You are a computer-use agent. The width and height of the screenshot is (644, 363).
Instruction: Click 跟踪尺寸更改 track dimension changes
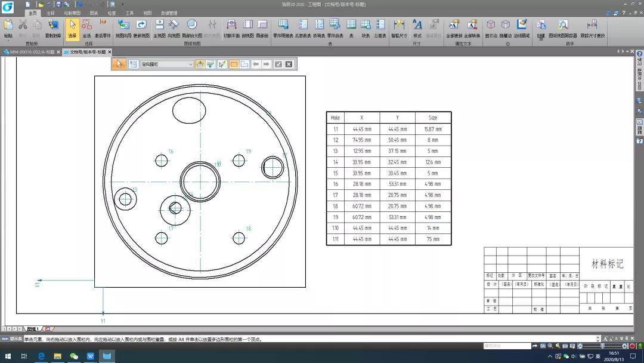coord(592,29)
